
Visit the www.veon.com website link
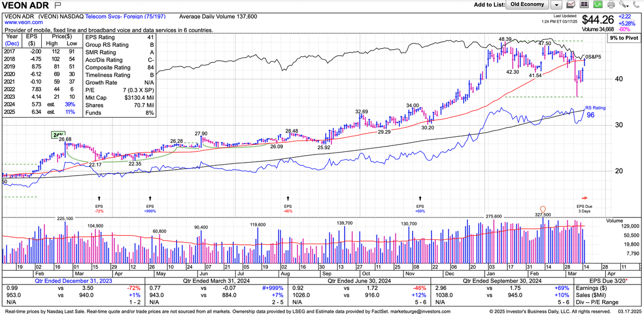click(x=23, y=23)
